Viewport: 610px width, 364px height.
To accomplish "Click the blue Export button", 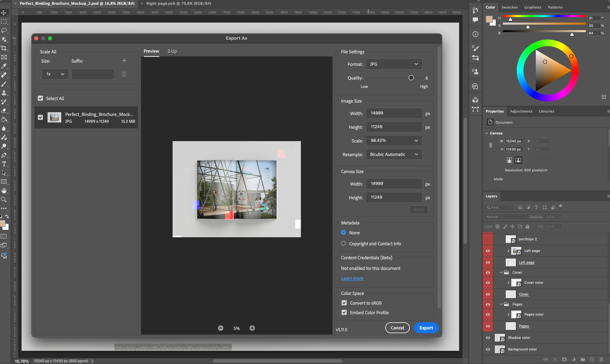I will pyautogui.click(x=426, y=328).
